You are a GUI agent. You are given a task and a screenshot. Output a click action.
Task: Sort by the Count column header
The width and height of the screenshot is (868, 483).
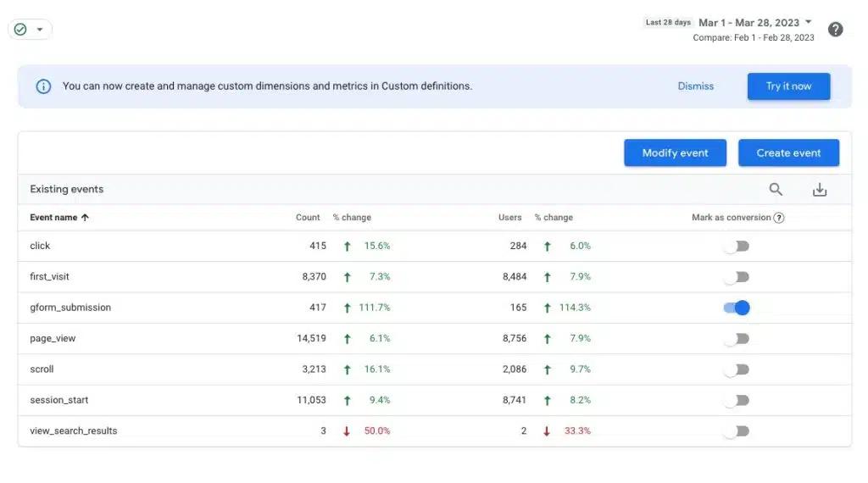pyautogui.click(x=308, y=218)
